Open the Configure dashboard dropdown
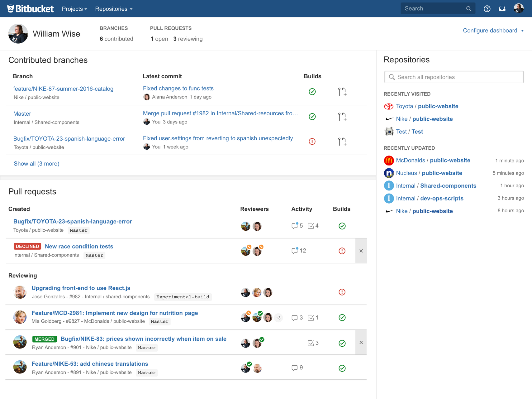This screenshot has height=399, width=532. point(490,31)
